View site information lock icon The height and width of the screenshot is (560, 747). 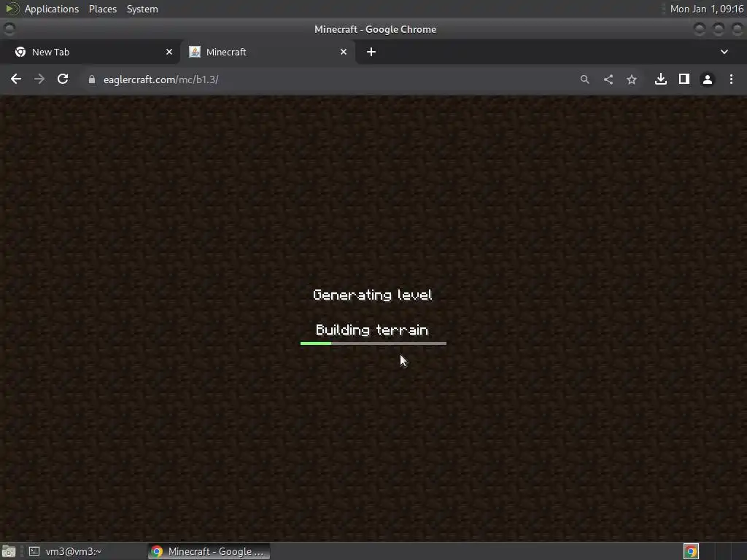click(92, 79)
